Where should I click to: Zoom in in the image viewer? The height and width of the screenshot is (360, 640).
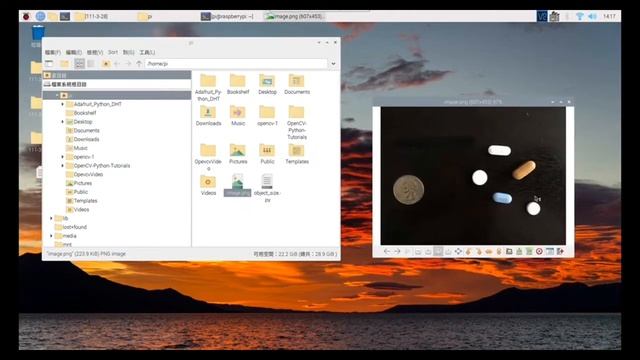pyautogui.click(x=428, y=251)
